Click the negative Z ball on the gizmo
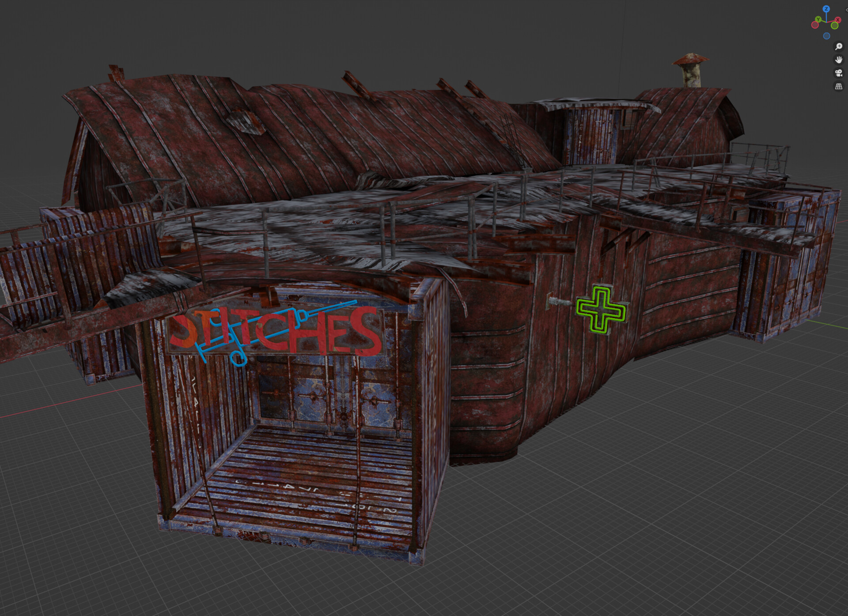Screen dimensions: 848x616 (826, 35)
